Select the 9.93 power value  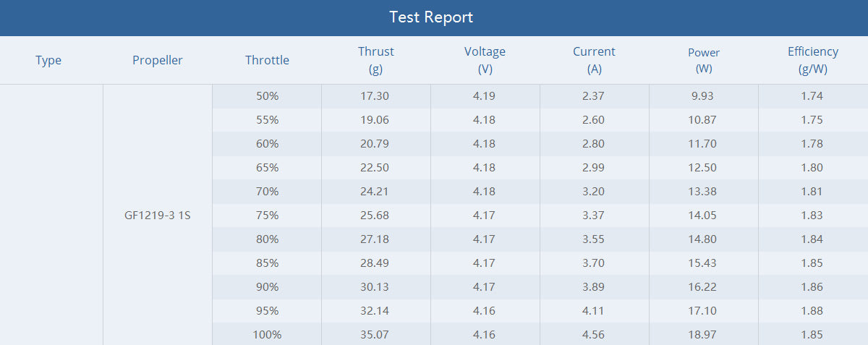(702, 96)
